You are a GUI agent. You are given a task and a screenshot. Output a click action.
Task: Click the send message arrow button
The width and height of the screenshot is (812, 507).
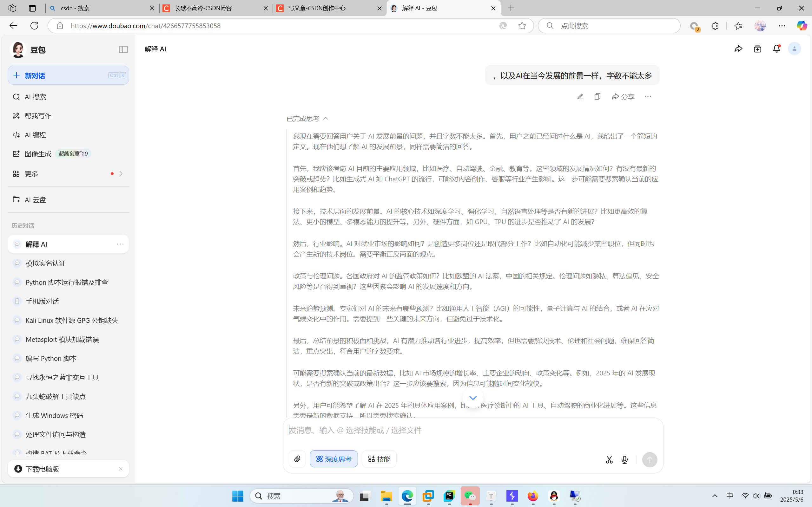tap(650, 460)
